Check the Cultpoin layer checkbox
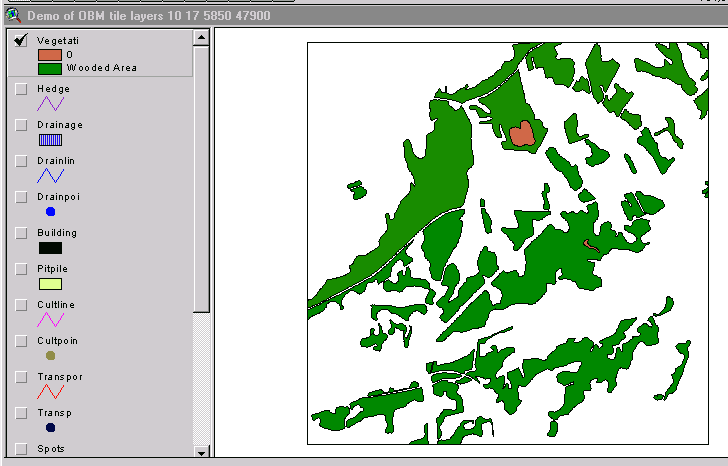The width and height of the screenshot is (728, 466). [21, 341]
